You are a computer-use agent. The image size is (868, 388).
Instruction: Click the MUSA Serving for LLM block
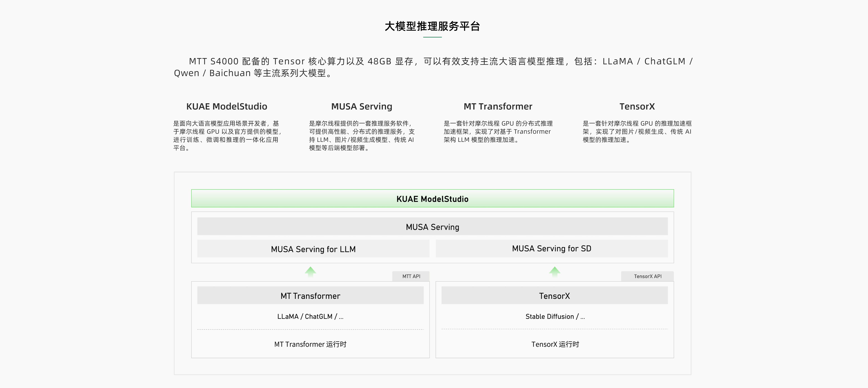point(313,249)
